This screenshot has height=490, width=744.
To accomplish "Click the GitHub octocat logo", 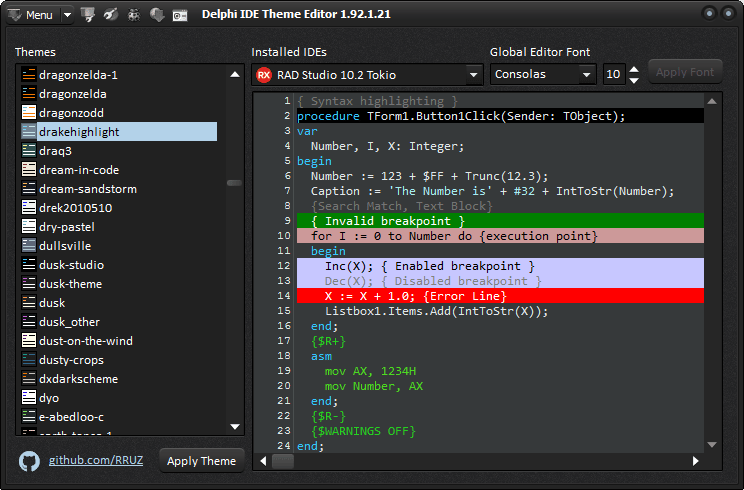I will [29, 461].
